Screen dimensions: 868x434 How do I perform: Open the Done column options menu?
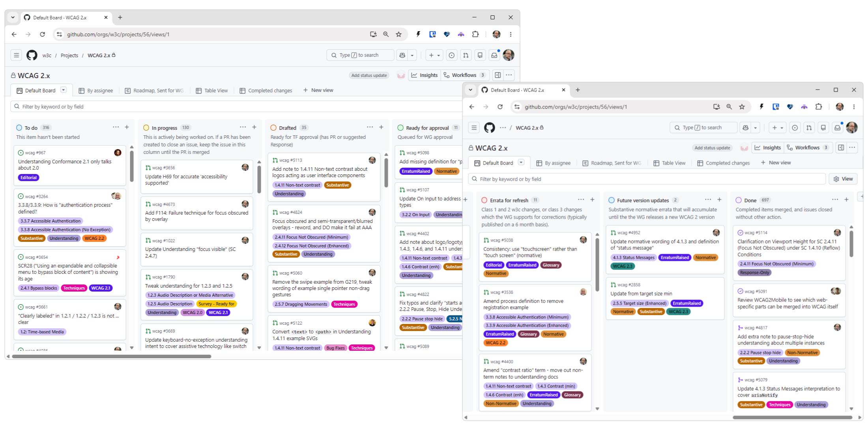click(x=835, y=200)
